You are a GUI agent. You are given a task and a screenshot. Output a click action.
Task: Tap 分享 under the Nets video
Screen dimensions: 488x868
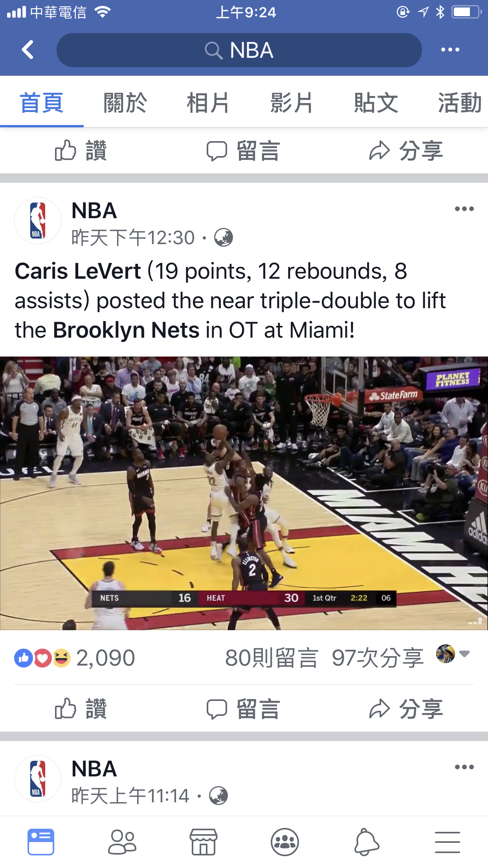click(406, 708)
